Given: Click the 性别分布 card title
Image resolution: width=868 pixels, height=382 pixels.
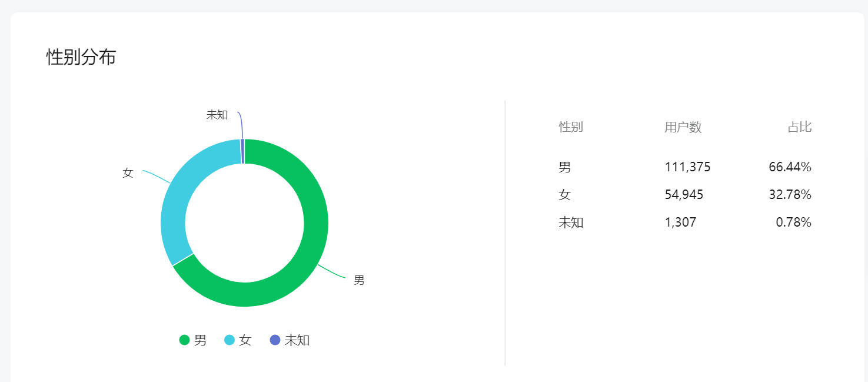Looking at the screenshot, I should pos(81,57).
